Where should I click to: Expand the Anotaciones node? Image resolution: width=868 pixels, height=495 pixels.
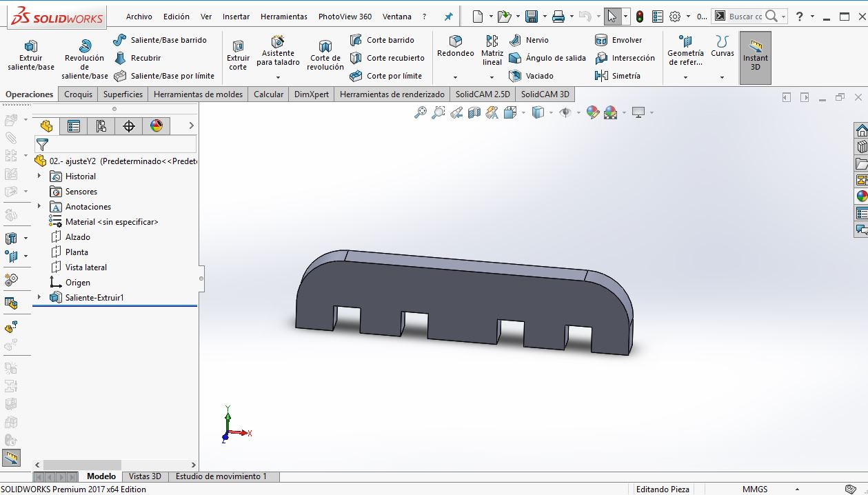tap(39, 207)
